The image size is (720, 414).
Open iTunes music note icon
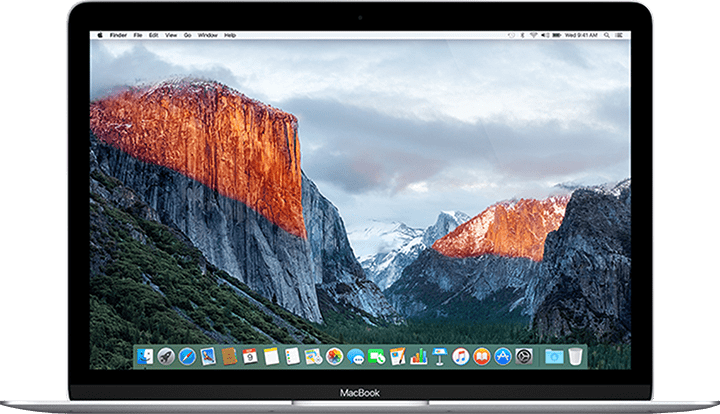tap(461, 356)
